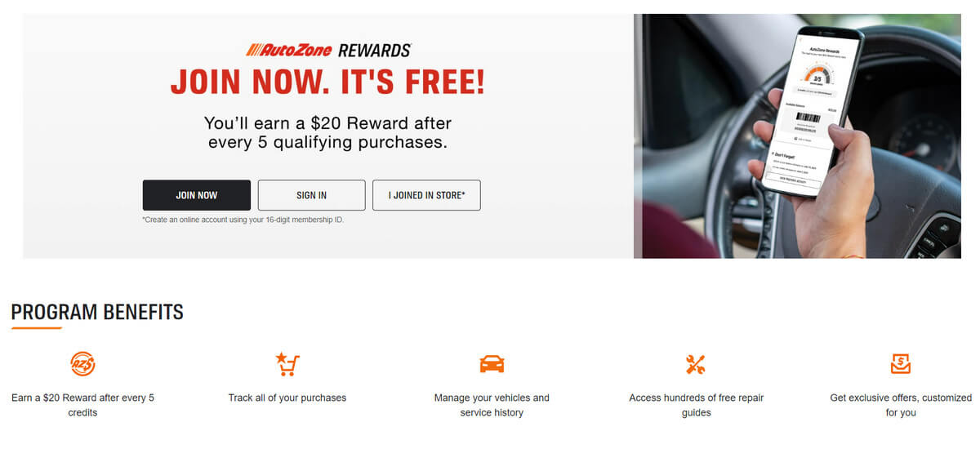Image resolution: width=980 pixels, height=449 pixels.
Task: Click the wrench and screwdriver repair icon
Action: [695, 364]
